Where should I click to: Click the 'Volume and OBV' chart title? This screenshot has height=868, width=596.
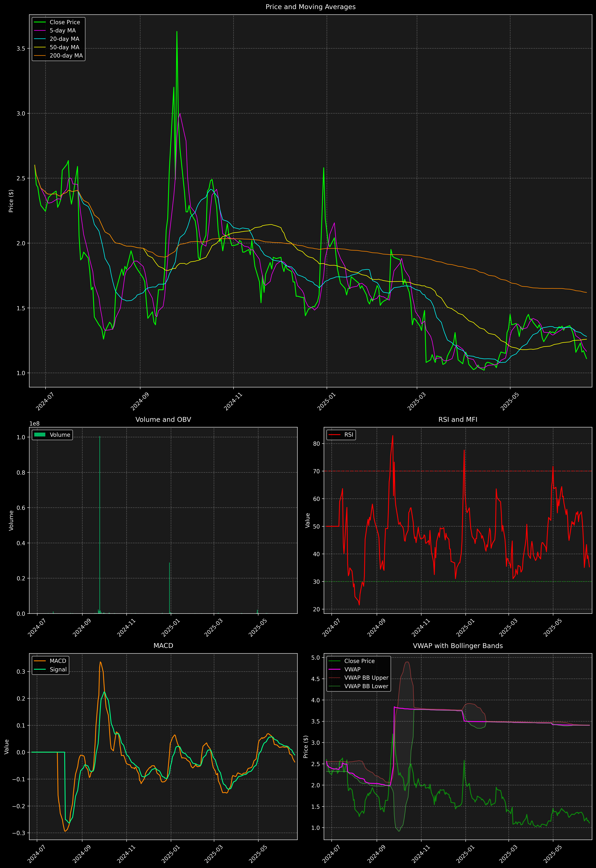coord(163,419)
